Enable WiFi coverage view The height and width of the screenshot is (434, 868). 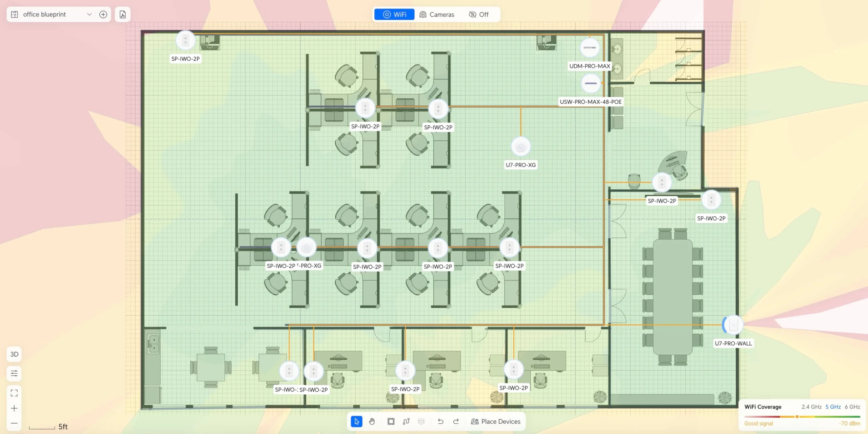click(394, 14)
